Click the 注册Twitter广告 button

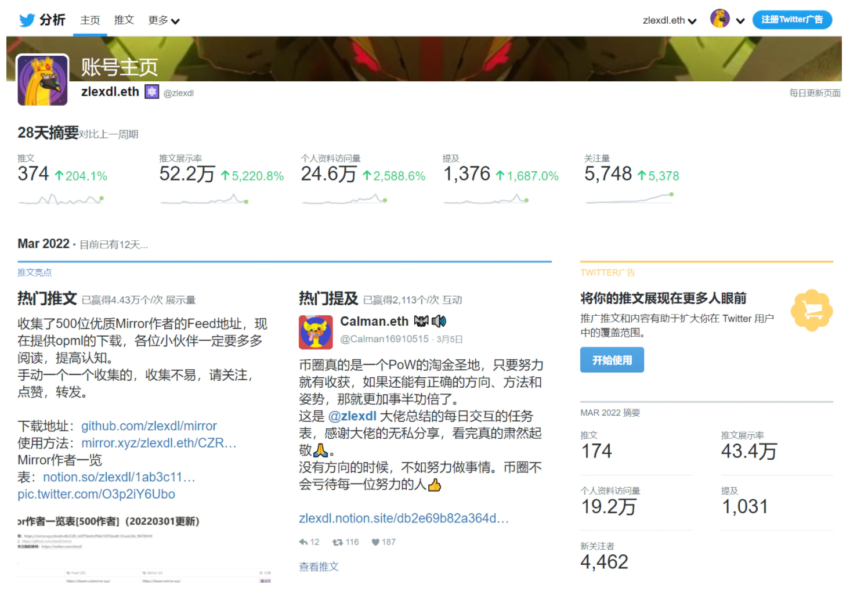point(792,20)
